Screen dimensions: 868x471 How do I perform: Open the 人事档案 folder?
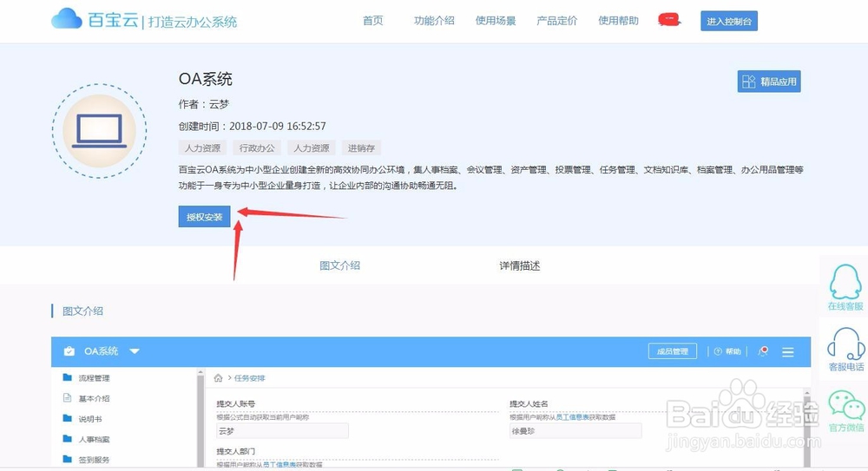[x=86, y=440]
